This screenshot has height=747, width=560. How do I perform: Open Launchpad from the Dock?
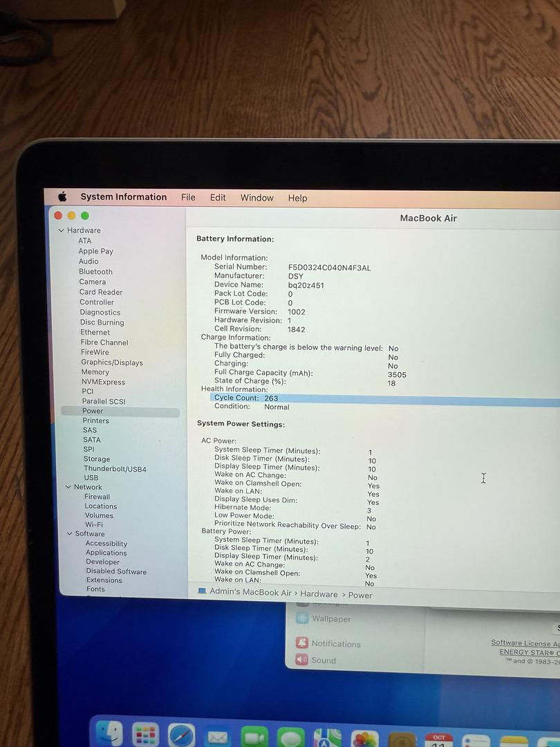point(144,735)
